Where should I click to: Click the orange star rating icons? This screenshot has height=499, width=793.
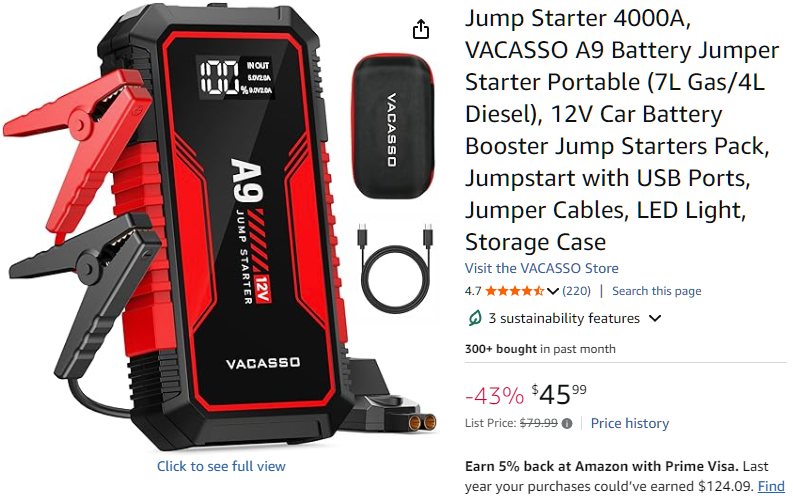click(x=514, y=291)
